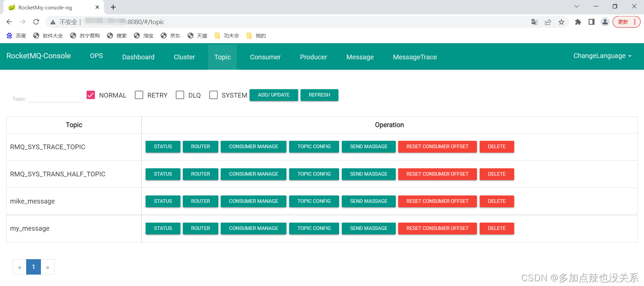Open the 功夫会 bookmark folder
Viewport: 644px width, 286px height.
click(x=227, y=36)
